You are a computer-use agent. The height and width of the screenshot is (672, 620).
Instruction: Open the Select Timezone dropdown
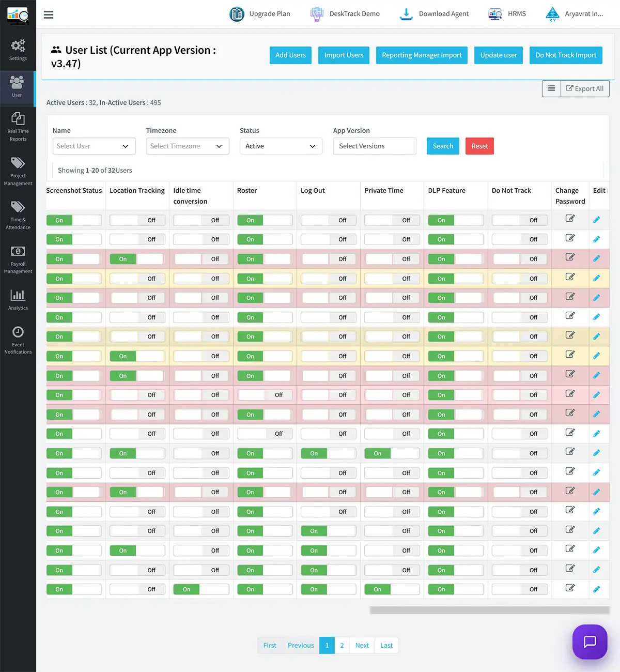click(x=188, y=146)
